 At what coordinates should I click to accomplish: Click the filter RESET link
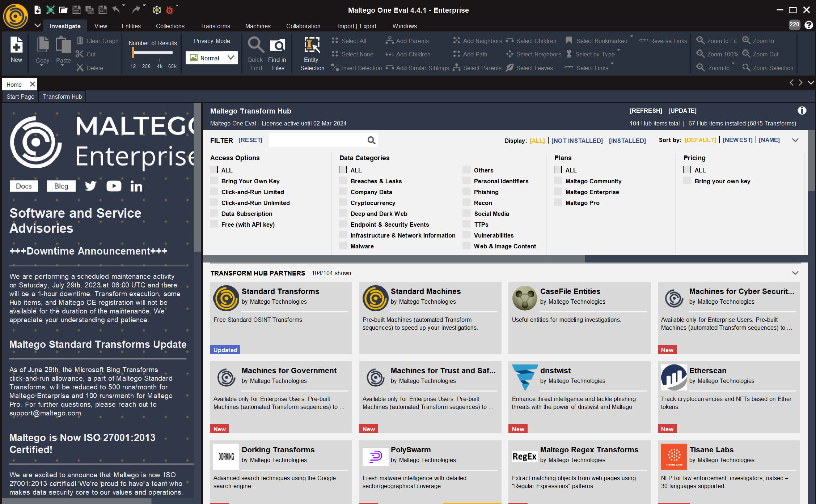(x=250, y=140)
